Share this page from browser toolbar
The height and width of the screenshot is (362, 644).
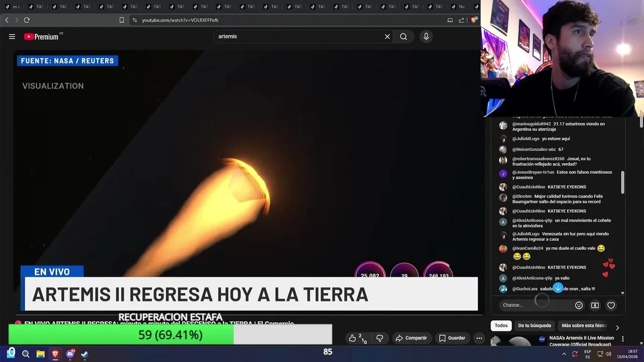click(x=461, y=20)
